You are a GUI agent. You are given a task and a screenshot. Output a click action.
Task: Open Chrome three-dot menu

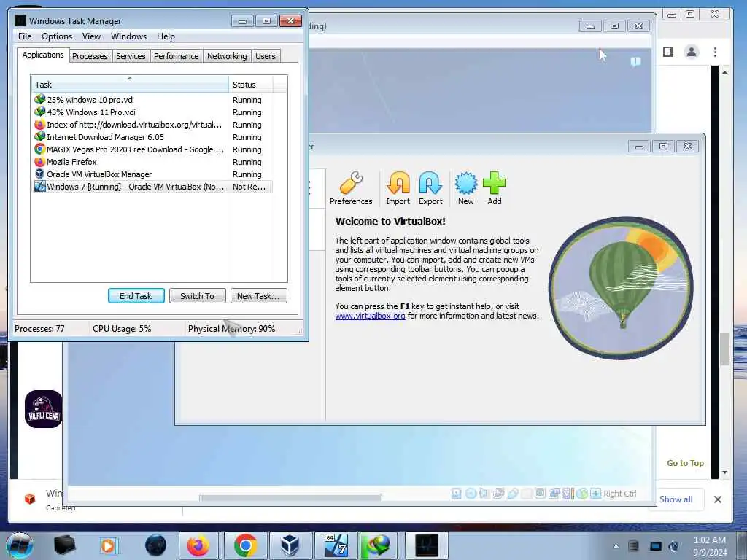(x=715, y=52)
